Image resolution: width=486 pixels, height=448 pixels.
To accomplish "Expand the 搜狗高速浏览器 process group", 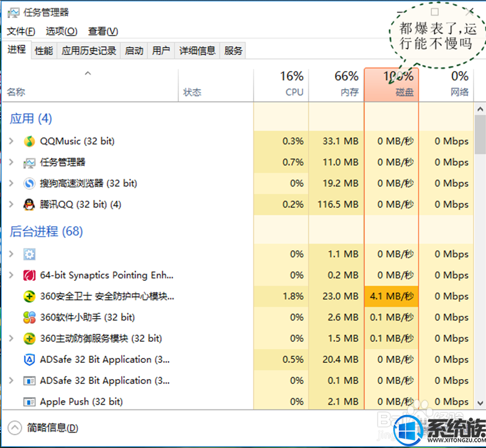I will click(11, 183).
